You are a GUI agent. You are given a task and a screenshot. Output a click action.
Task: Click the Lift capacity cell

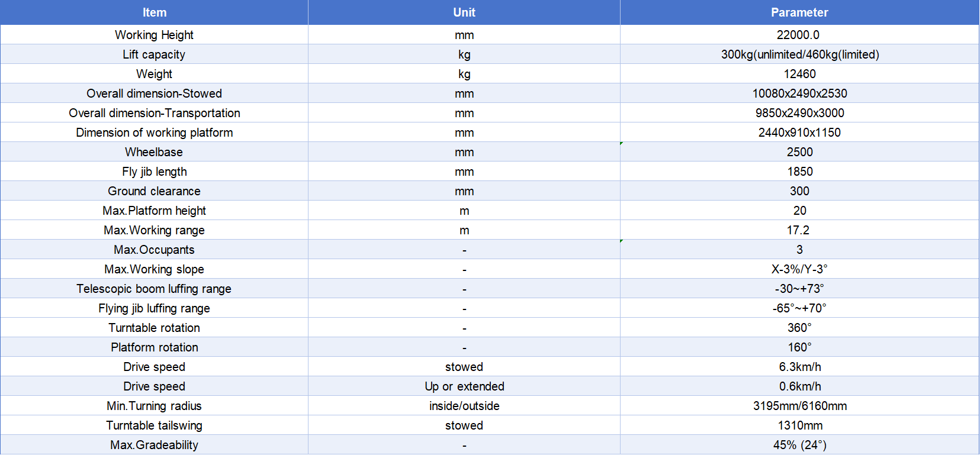[154, 54]
